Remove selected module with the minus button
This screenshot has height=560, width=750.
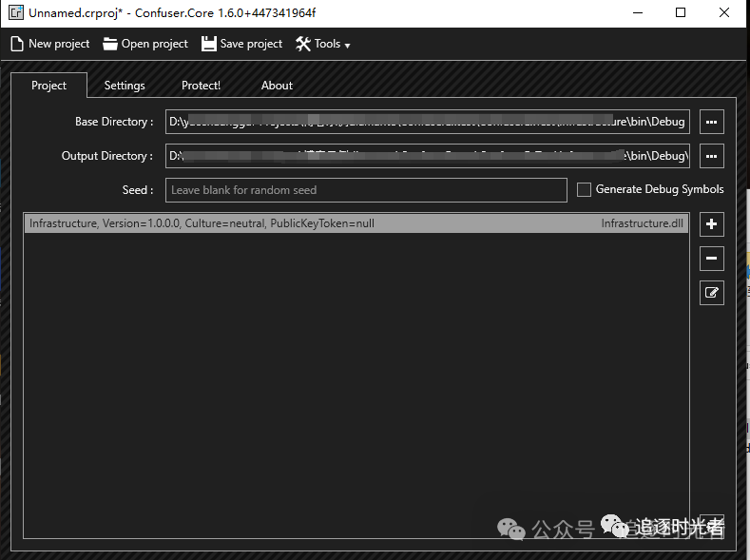tap(711, 259)
